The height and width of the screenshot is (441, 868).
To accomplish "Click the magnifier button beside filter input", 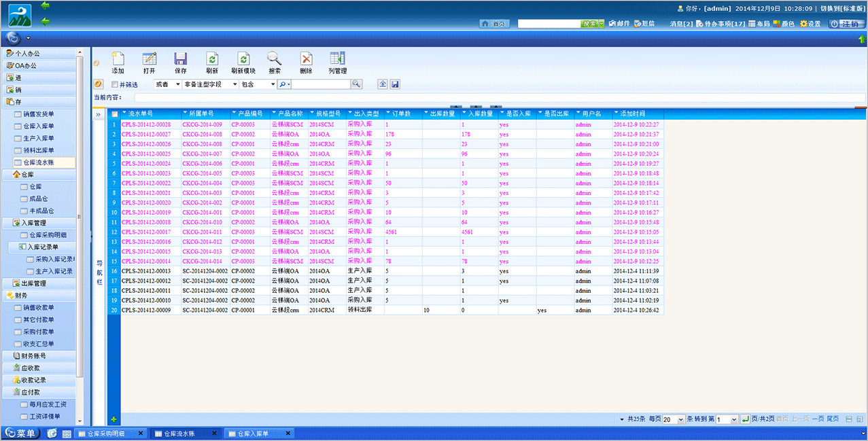I will click(357, 84).
